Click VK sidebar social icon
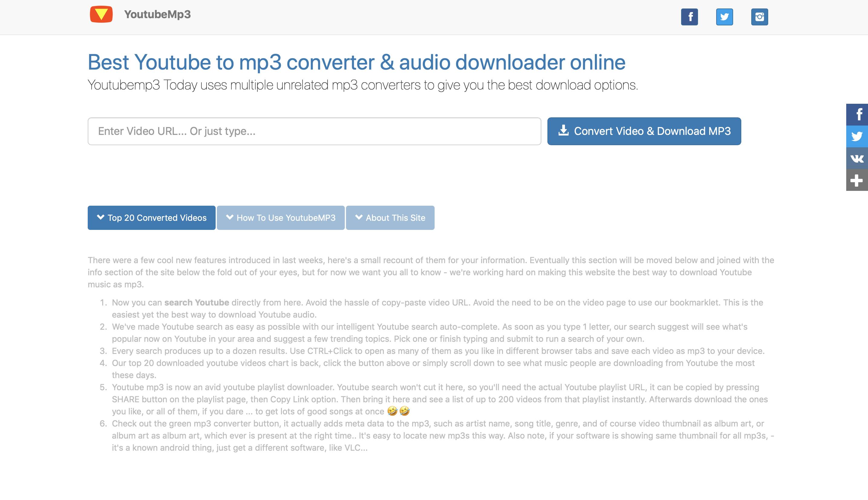Screen dimensions: 868x500 (x=857, y=157)
